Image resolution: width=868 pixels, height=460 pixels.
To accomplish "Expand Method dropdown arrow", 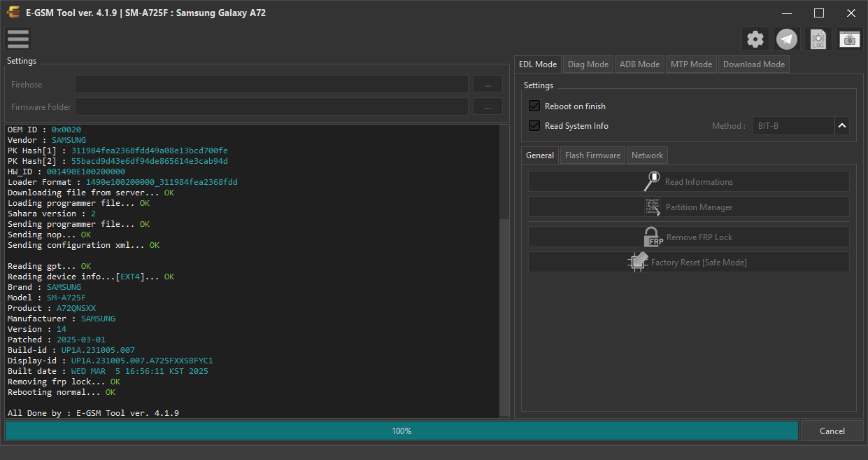I will pos(842,126).
